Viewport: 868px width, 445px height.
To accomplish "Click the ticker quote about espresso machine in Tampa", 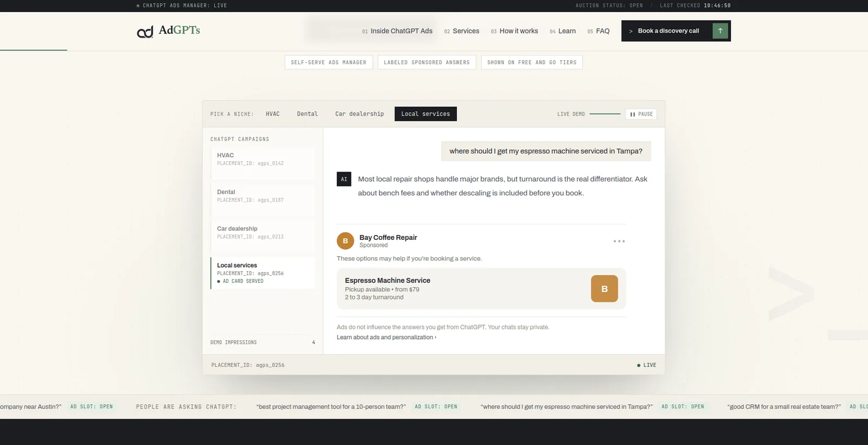I will click(566, 406).
